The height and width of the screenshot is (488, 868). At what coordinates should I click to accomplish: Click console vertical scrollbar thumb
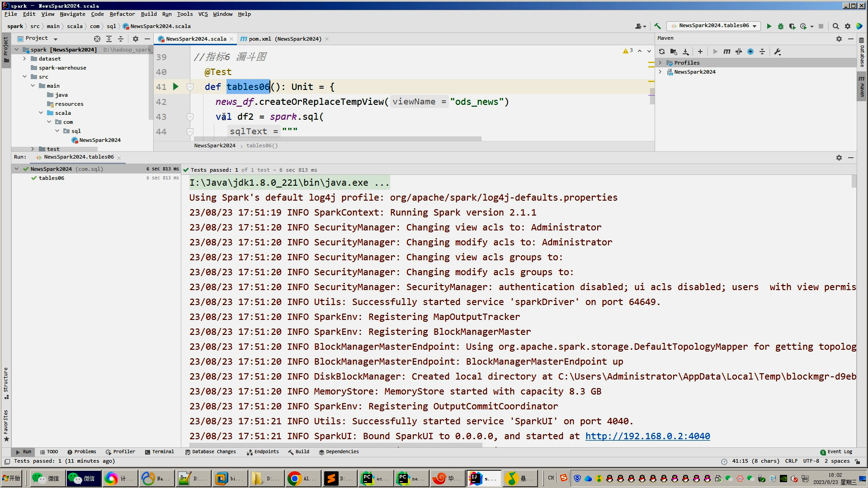pos(854,181)
